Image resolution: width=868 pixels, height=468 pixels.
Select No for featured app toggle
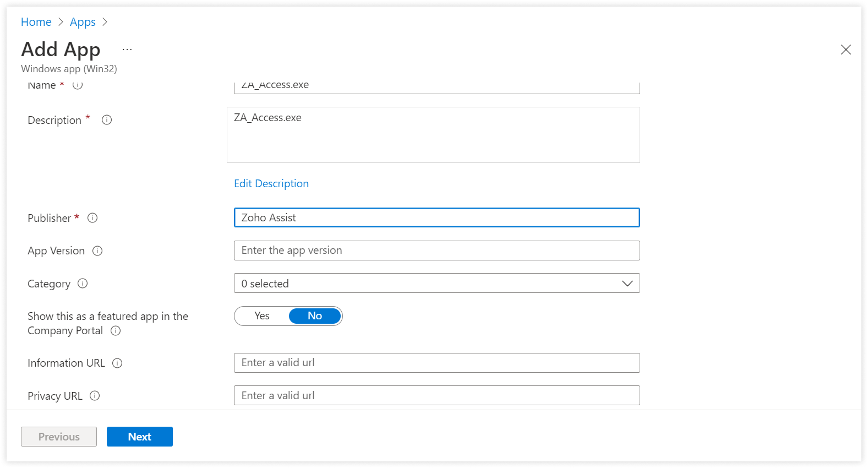pyautogui.click(x=314, y=316)
